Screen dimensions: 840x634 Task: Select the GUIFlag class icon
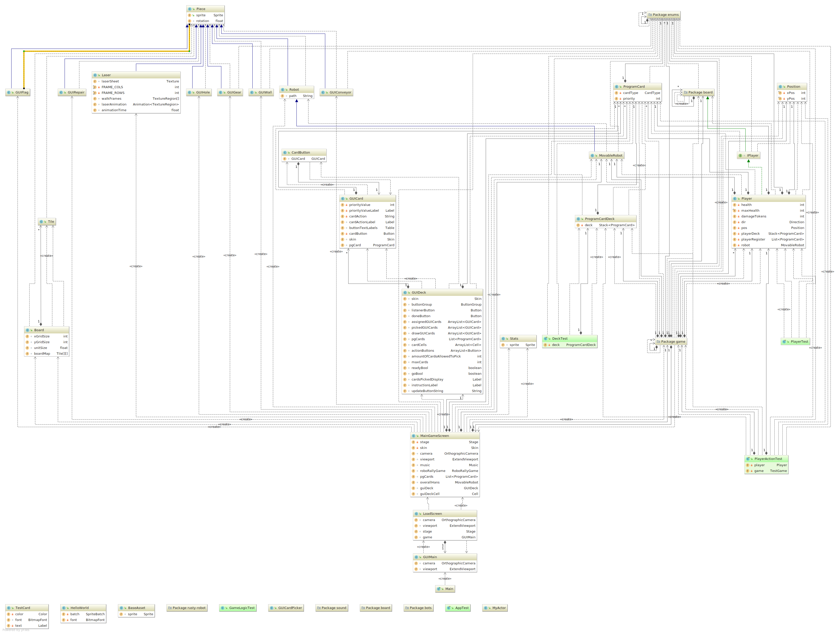click(9, 92)
